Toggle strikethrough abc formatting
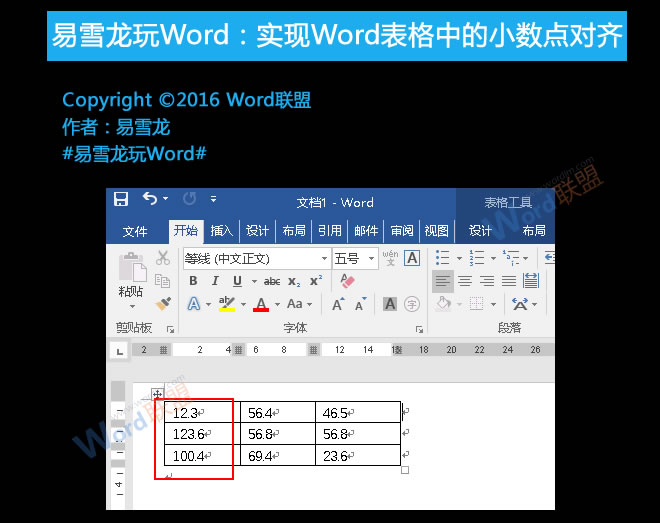 [271, 282]
